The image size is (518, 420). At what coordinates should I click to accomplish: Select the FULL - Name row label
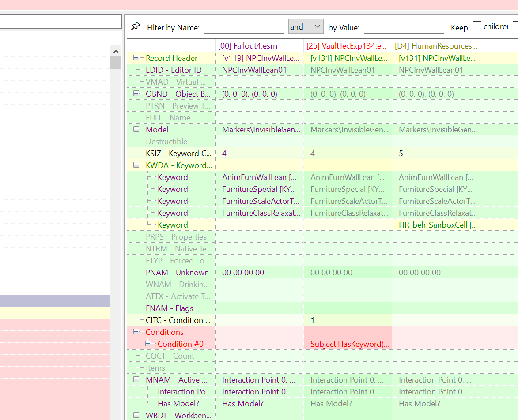pos(168,118)
